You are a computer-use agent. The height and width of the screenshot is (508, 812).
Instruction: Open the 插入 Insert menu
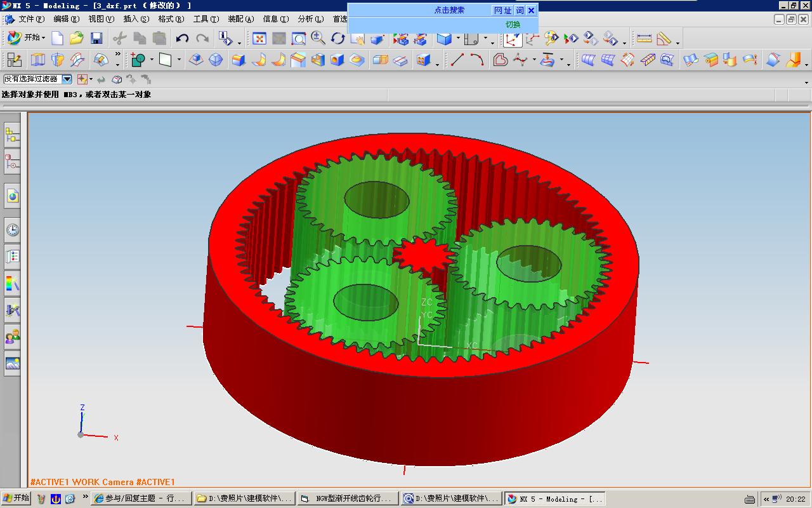coord(136,19)
